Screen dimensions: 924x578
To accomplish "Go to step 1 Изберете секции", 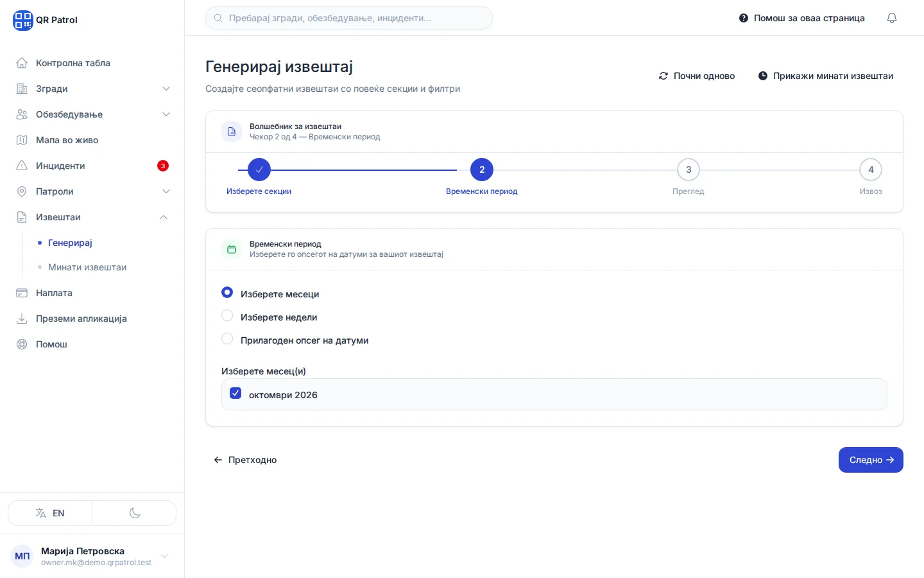I will (x=259, y=170).
